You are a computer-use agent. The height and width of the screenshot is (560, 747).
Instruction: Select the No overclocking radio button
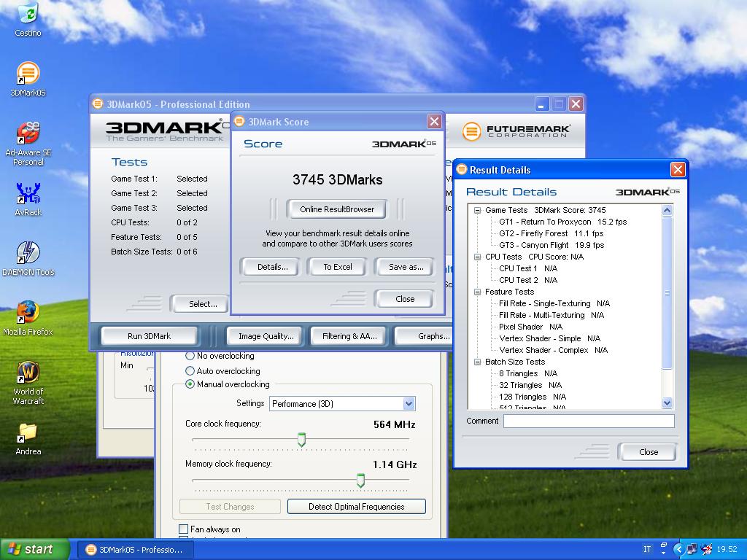190,356
